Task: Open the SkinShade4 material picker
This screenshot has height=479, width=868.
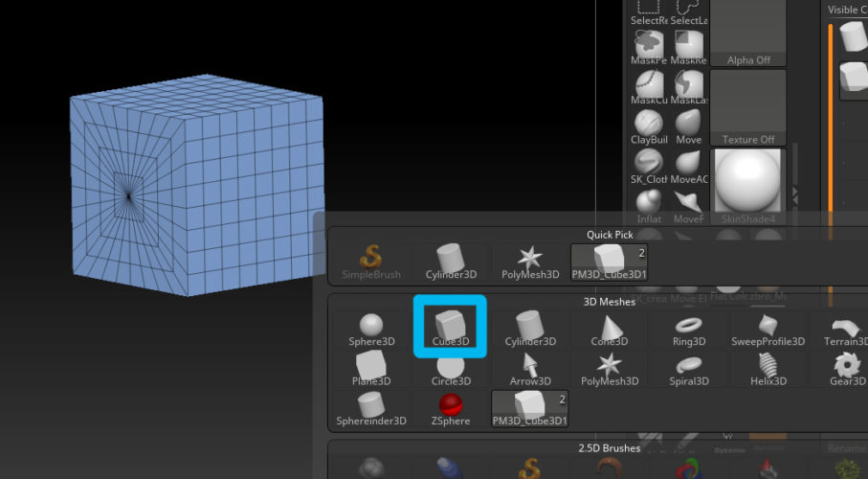Action: pyautogui.click(x=747, y=187)
